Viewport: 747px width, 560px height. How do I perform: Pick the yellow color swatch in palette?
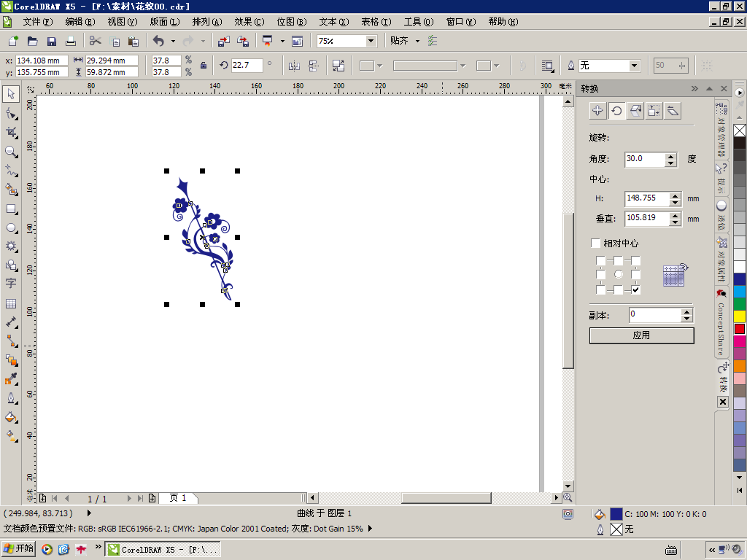(x=740, y=316)
